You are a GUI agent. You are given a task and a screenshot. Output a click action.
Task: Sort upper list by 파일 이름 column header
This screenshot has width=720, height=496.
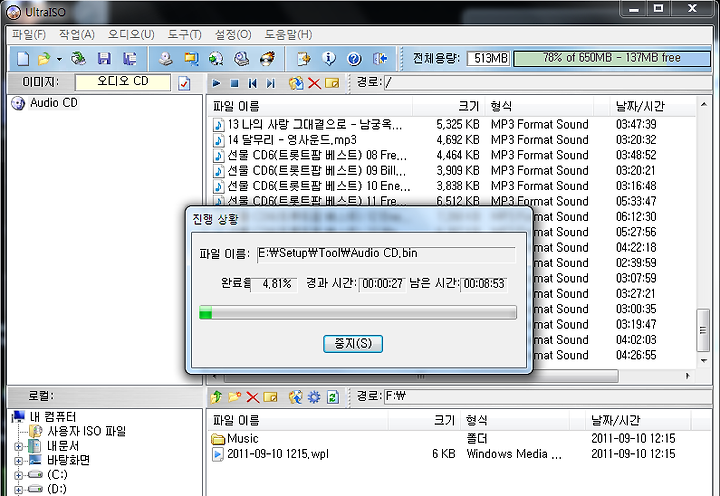pyautogui.click(x=311, y=107)
